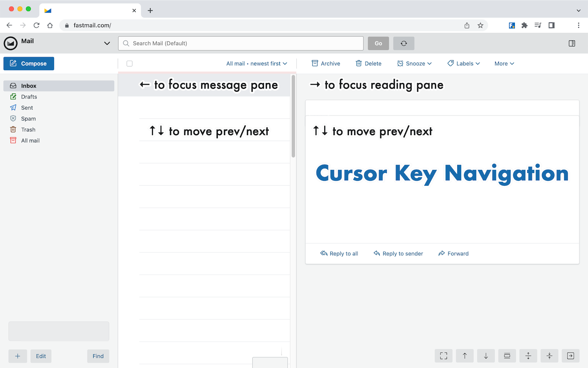The width and height of the screenshot is (588, 368).
Task: Expand the Labels dropdown
Action: coord(464,63)
